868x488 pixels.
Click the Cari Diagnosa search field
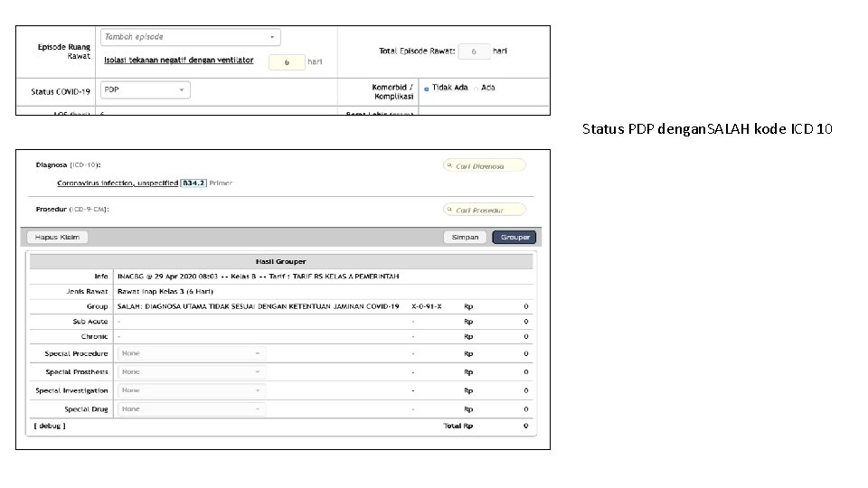tap(485, 166)
